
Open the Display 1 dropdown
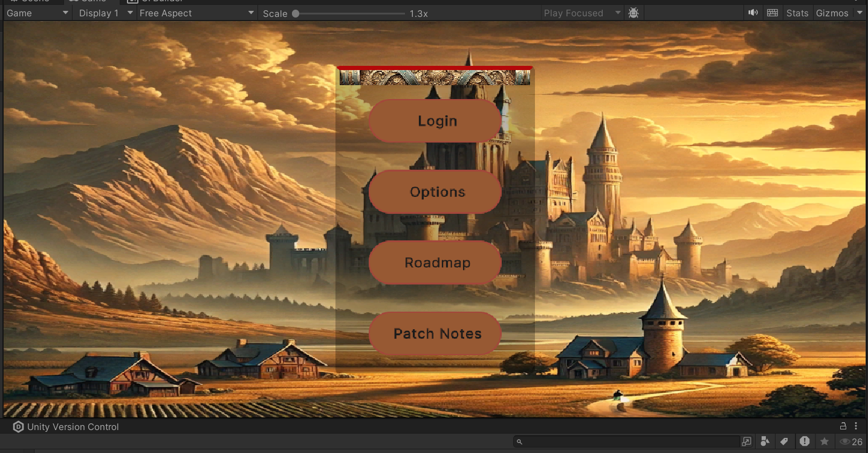pos(104,13)
